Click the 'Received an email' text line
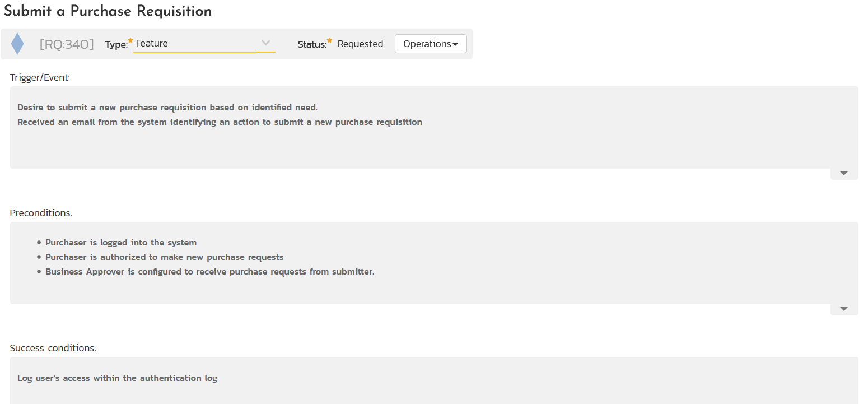The image size is (868, 404). click(x=220, y=122)
